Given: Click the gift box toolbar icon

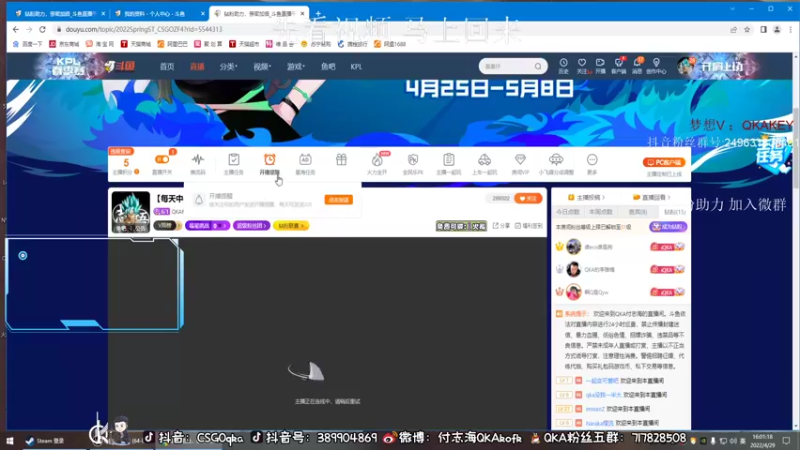Looking at the screenshot, I should [341, 160].
